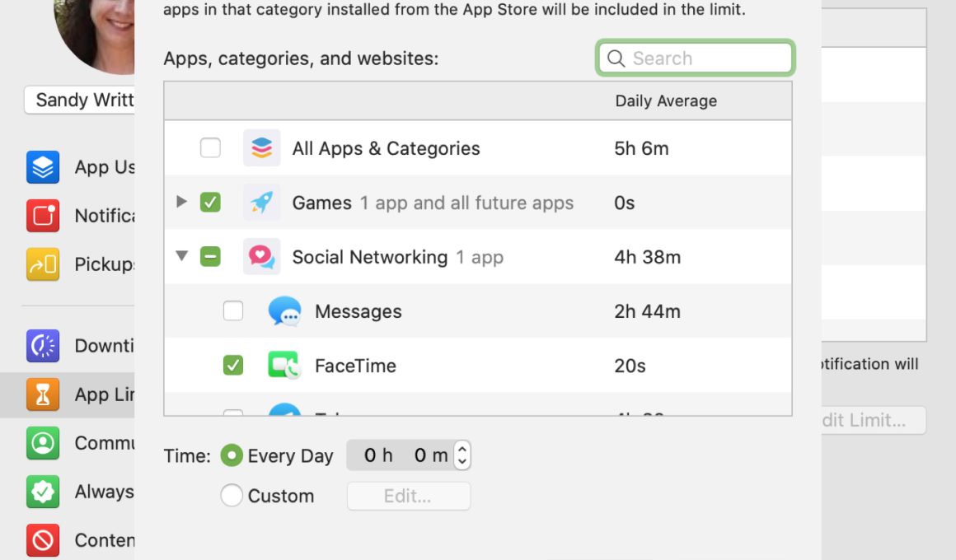Uncheck the FaceTime checkbox
This screenshot has height=560, width=956.
(233, 366)
